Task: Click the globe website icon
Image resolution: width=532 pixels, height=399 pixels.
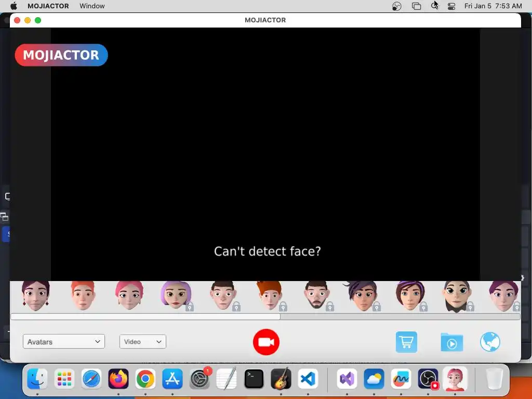Action: pyautogui.click(x=490, y=342)
